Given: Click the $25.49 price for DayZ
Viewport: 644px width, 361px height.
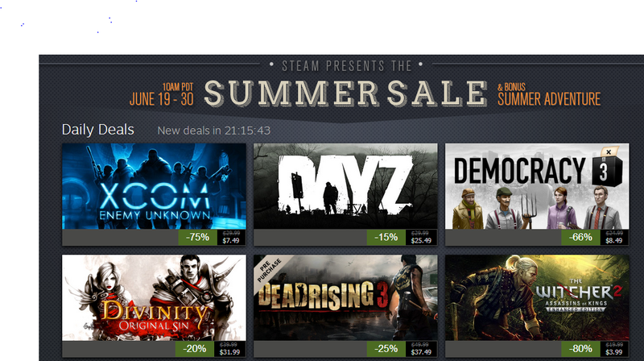Looking at the screenshot, I should point(421,240).
